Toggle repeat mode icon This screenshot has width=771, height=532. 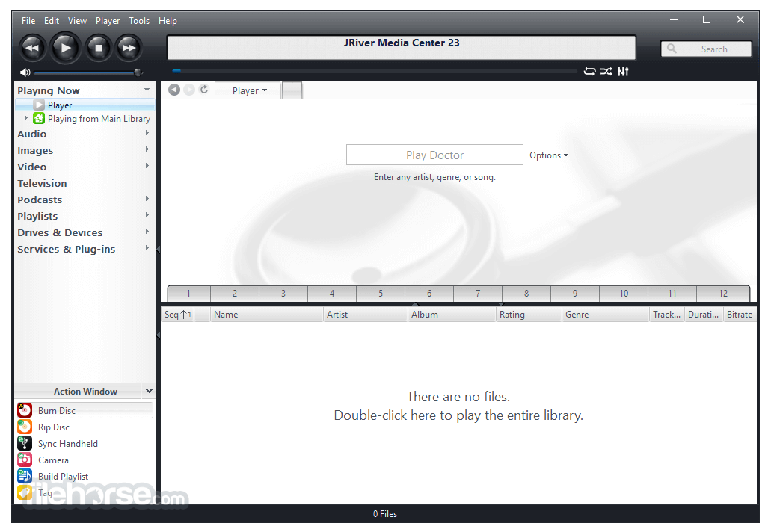(x=589, y=72)
